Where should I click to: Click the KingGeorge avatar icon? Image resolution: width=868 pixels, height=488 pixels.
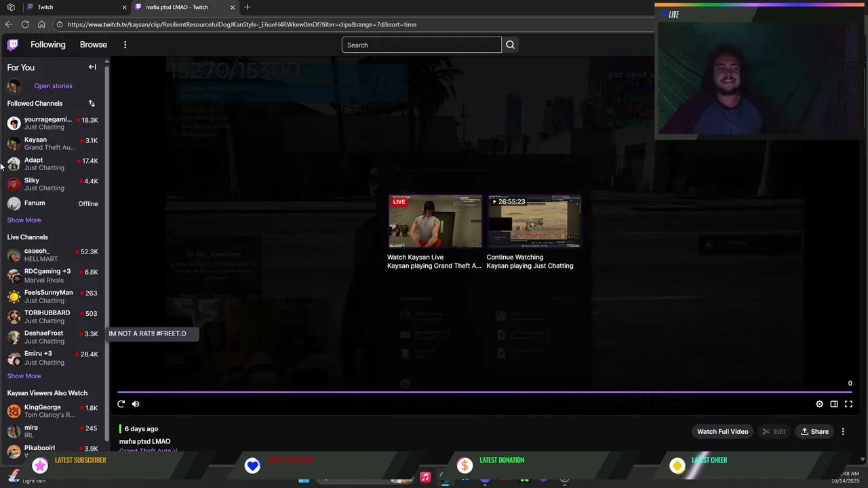point(14,411)
